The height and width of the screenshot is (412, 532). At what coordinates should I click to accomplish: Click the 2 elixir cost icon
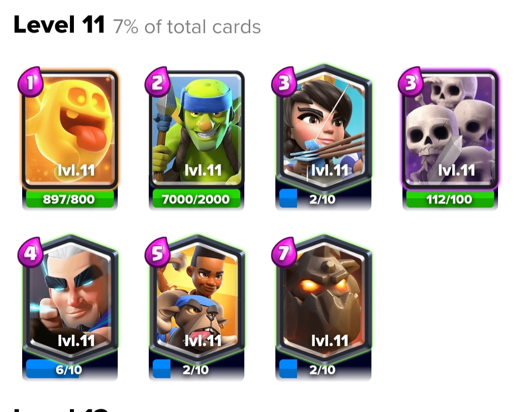157,82
